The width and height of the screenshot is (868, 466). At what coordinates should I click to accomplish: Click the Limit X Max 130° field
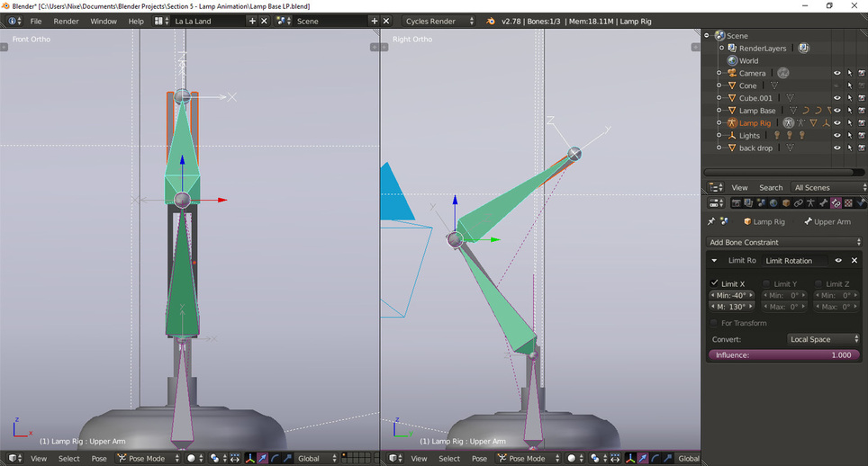pyautogui.click(x=732, y=306)
